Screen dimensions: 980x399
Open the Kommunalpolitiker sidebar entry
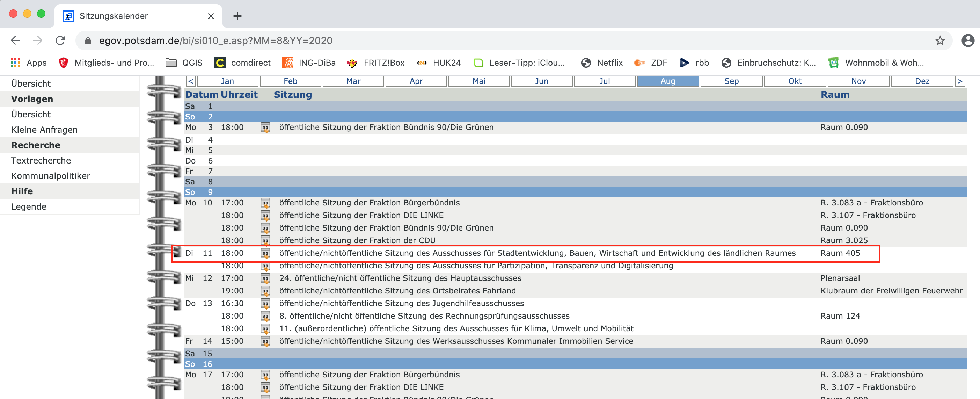[x=51, y=176]
